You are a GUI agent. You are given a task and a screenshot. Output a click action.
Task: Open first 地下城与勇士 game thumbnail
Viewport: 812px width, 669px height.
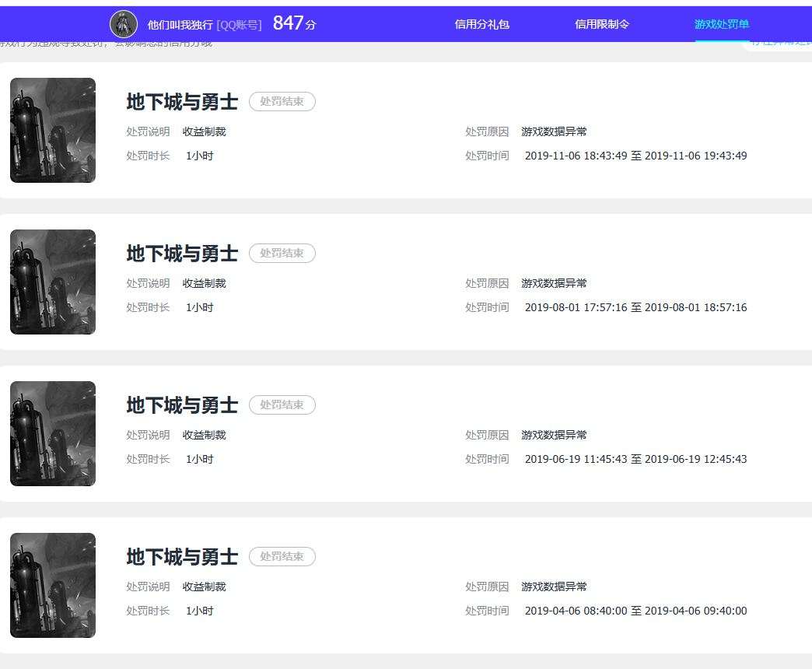pyautogui.click(x=53, y=130)
